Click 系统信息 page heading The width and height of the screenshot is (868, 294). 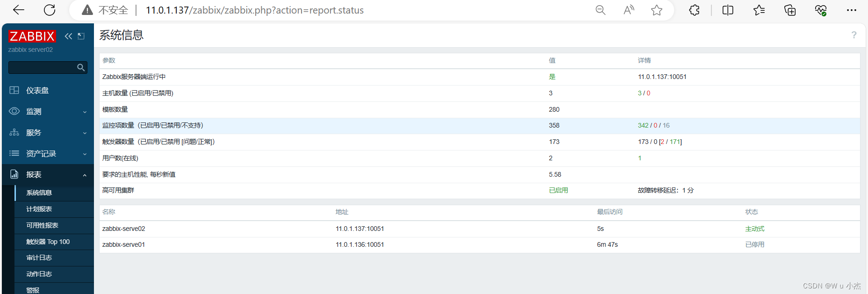pos(121,35)
